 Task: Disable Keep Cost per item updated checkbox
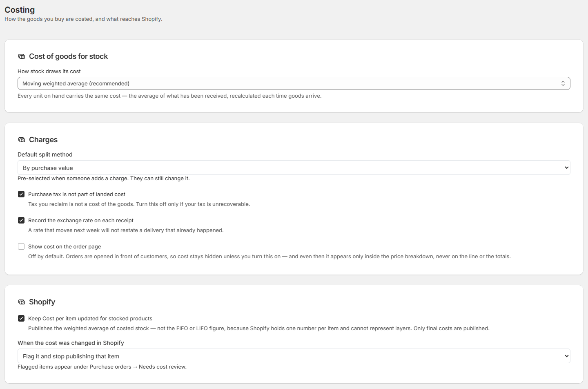pyautogui.click(x=21, y=318)
